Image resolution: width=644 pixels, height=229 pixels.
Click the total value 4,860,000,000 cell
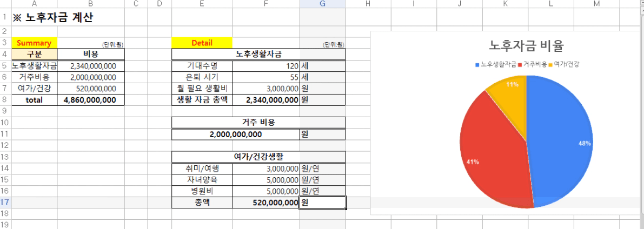click(91, 100)
